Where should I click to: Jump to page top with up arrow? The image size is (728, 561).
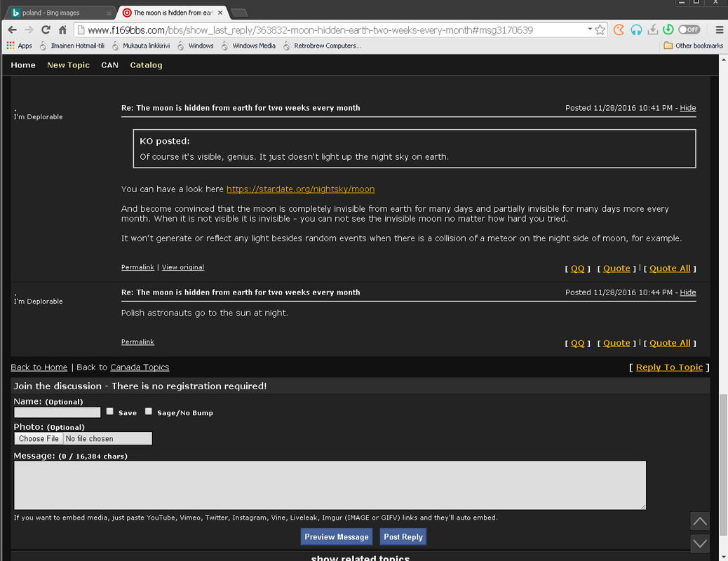pos(700,521)
